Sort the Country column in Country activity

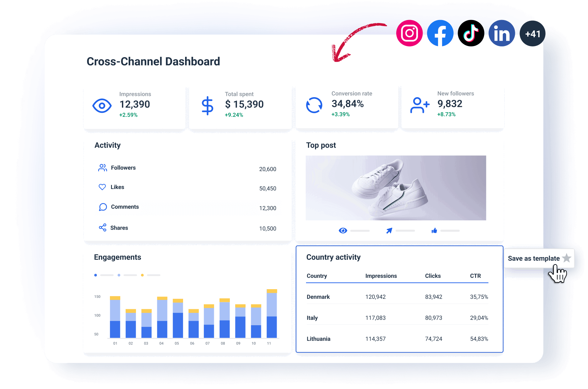(x=317, y=276)
